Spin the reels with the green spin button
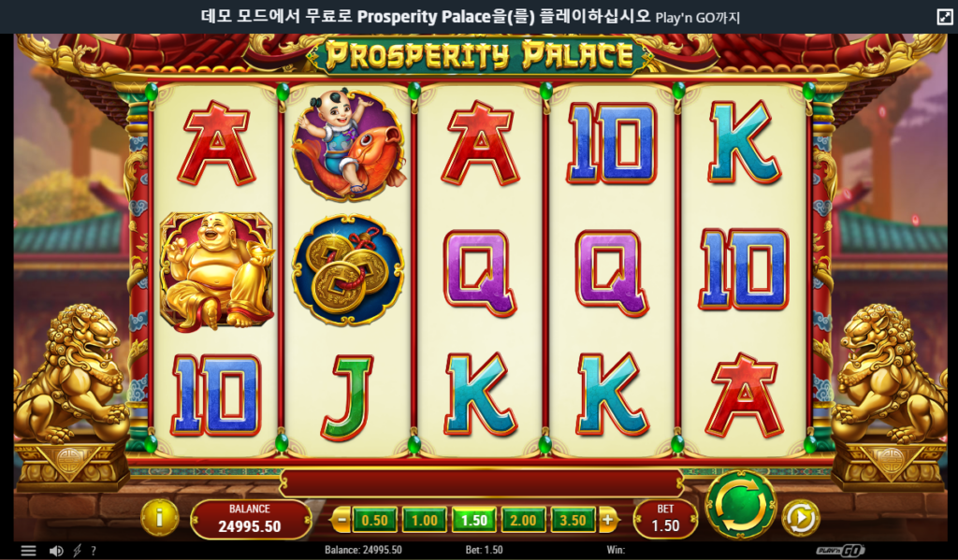Screen dimensions: 958x560 click(x=740, y=505)
